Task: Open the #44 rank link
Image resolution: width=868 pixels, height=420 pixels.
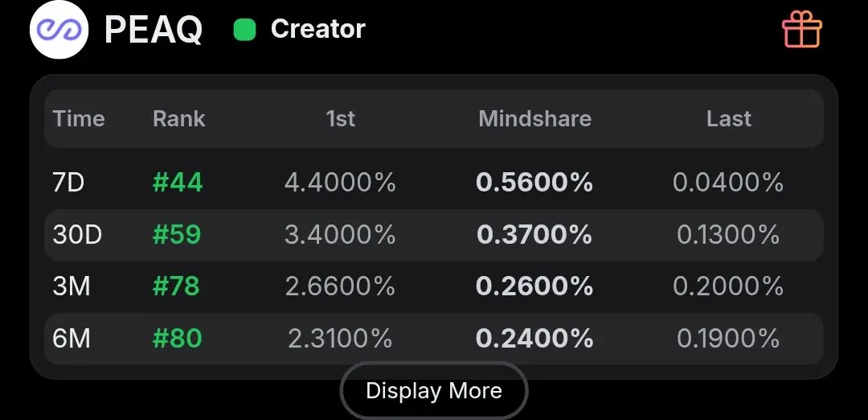Action: 178,183
